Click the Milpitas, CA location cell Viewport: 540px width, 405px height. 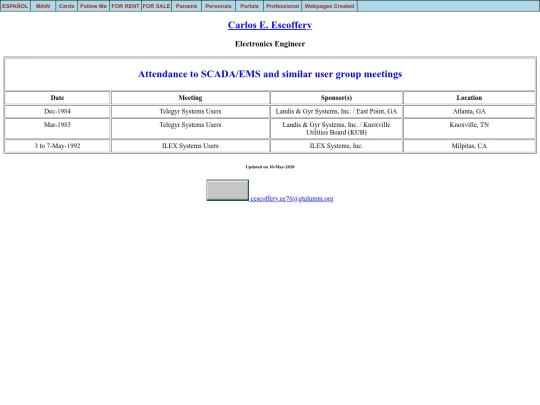469,146
